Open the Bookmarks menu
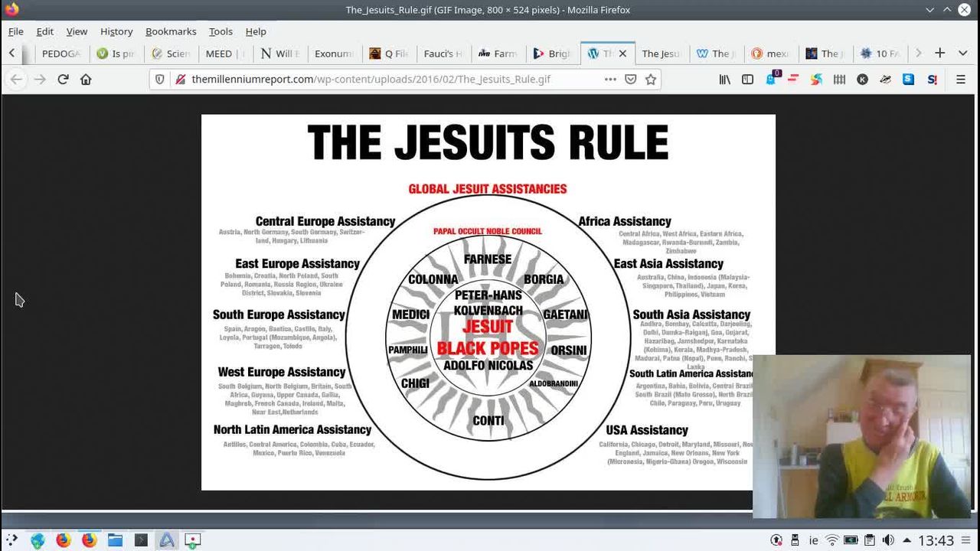The width and height of the screenshot is (980, 551). click(x=171, y=31)
